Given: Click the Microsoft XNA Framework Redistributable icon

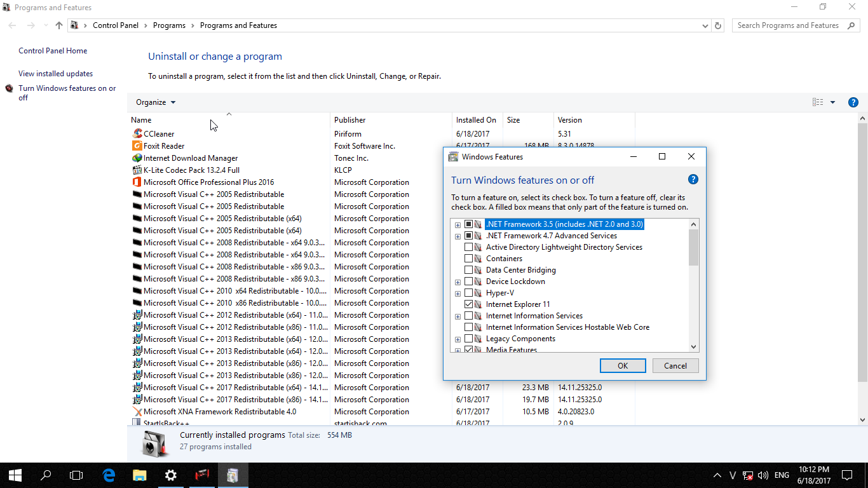Looking at the screenshot, I should 137,412.
